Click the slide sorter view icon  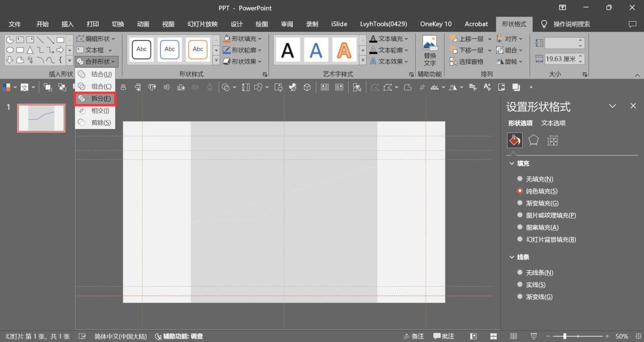(494, 336)
